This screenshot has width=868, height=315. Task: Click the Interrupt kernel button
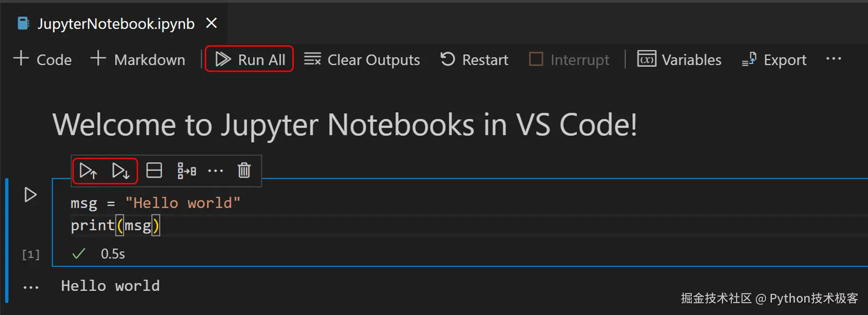coord(569,60)
